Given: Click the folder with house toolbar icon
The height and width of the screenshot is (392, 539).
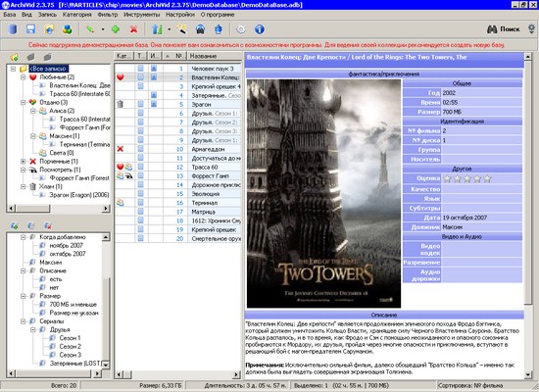Looking at the screenshot, I should [x=49, y=29].
